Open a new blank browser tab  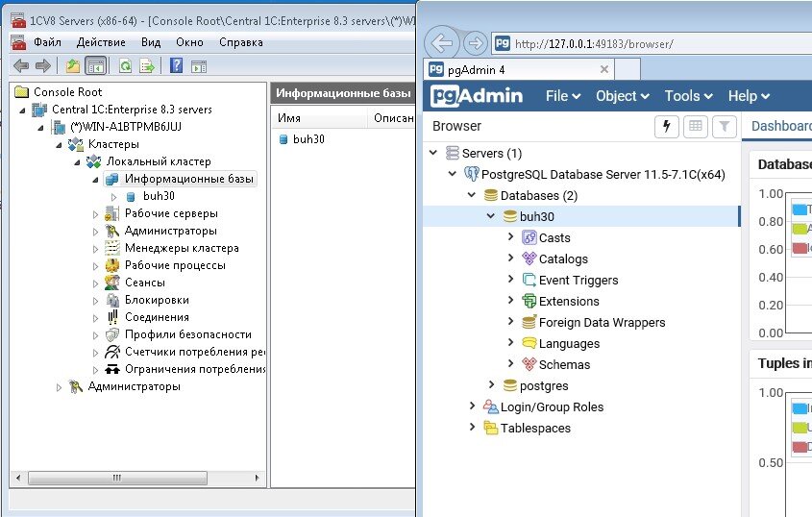pyautogui.click(x=627, y=69)
